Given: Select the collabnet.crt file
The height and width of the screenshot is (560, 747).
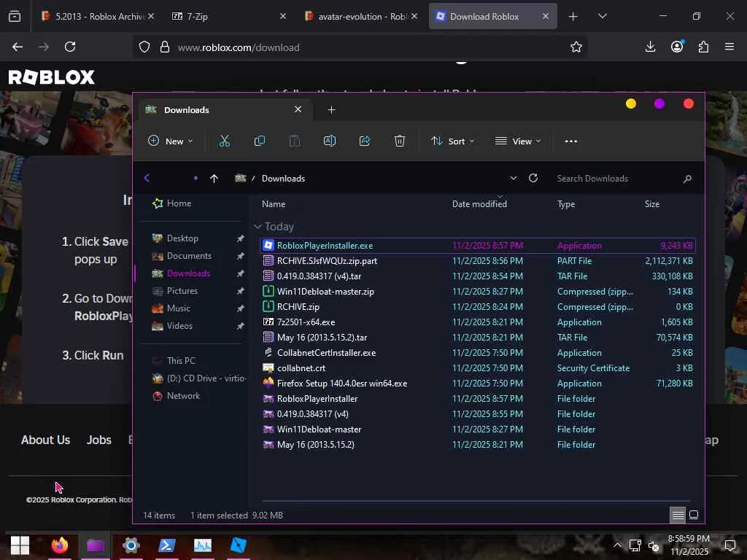Looking at the screenshot, I should [x=478, y=368].
